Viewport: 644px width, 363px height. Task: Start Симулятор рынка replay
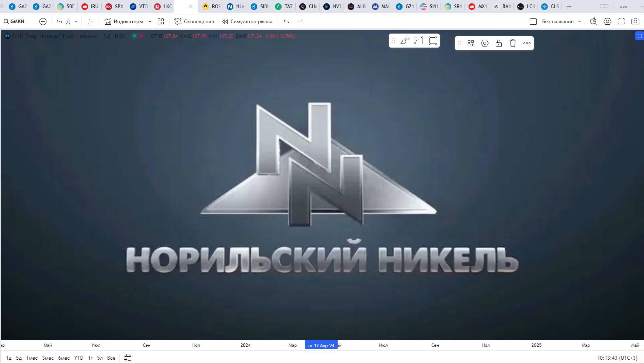247,21
